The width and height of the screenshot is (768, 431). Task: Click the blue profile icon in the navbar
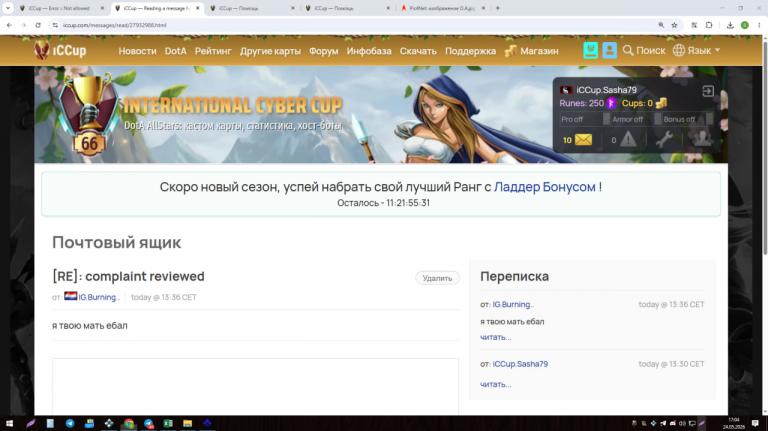point(609,50)
